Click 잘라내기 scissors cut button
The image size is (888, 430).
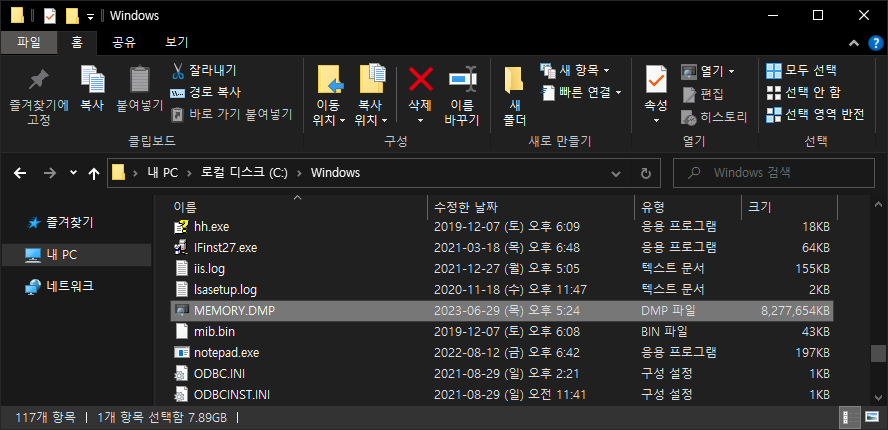click(x=204, y=71)
